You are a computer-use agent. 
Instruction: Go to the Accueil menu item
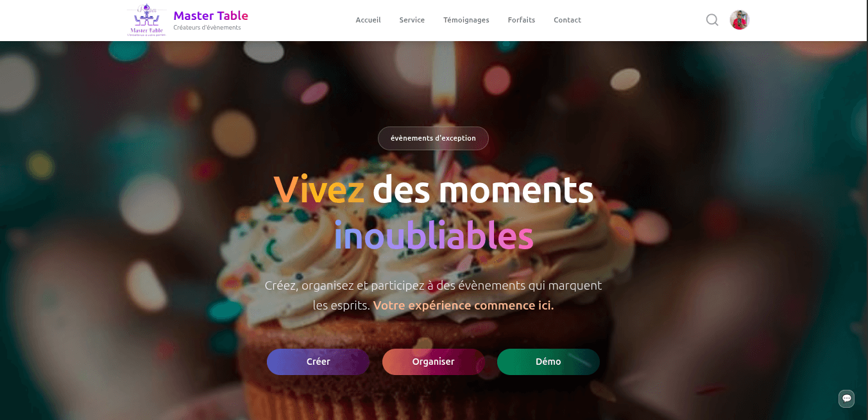[x=368, y=20]
